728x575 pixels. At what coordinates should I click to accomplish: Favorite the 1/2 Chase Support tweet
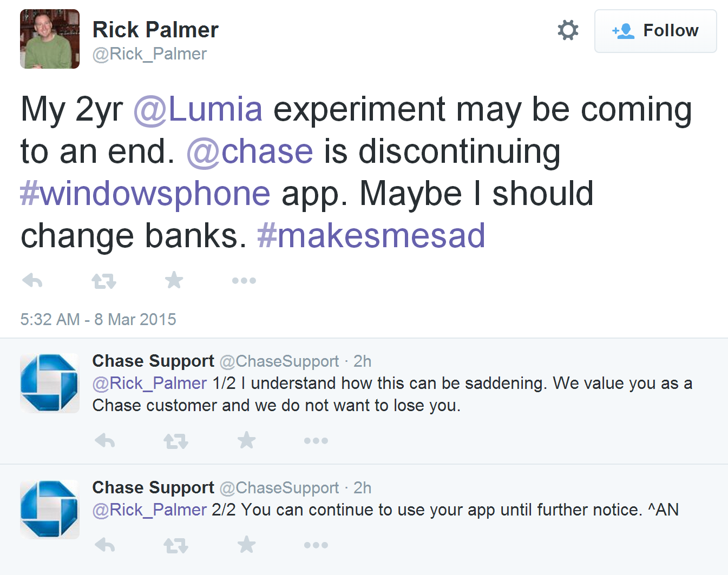[x=246, y=440]
